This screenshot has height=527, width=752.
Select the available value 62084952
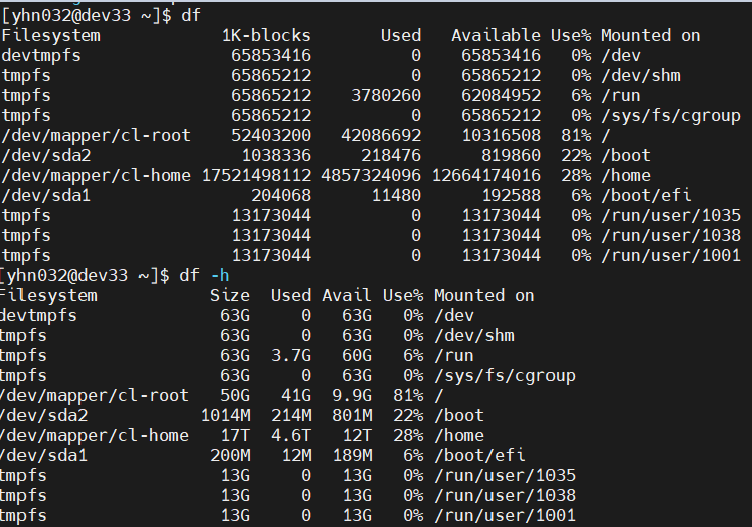coord(501,95)
